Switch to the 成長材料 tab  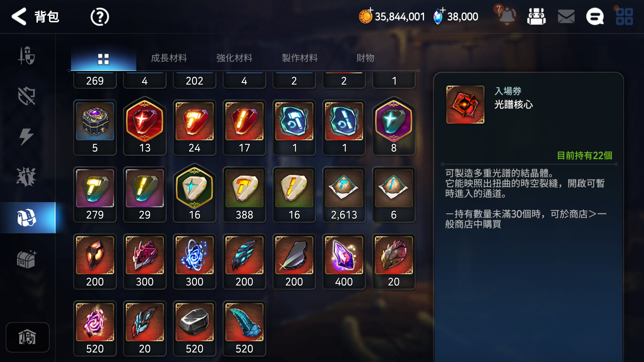click(169, 58)
